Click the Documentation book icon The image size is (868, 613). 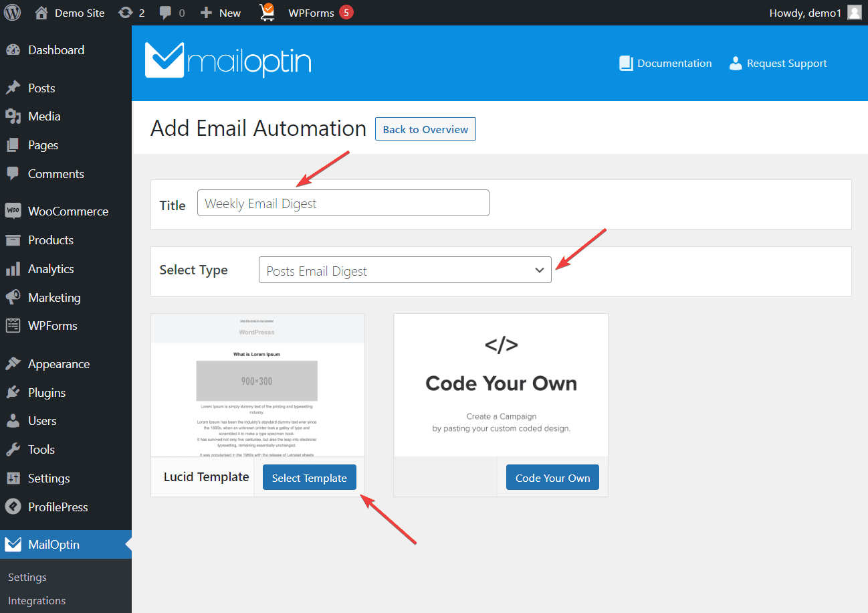[x=626, y=64]
